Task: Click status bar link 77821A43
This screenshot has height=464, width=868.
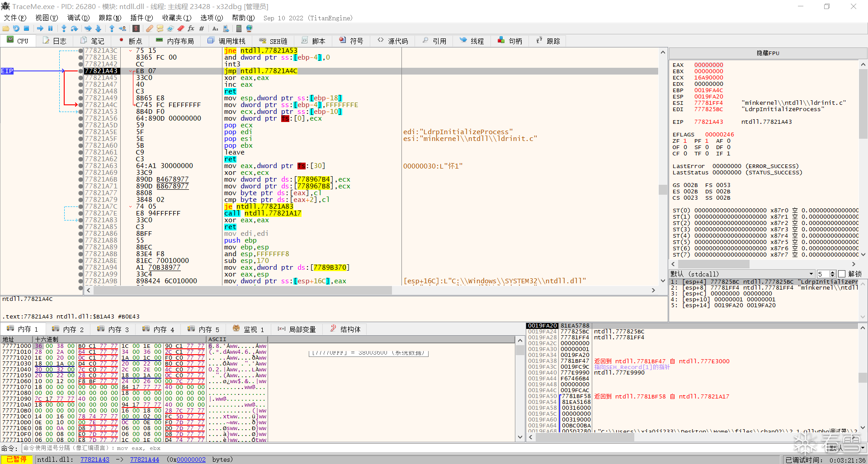Action: pyautogui.click(x=95, y=459)
